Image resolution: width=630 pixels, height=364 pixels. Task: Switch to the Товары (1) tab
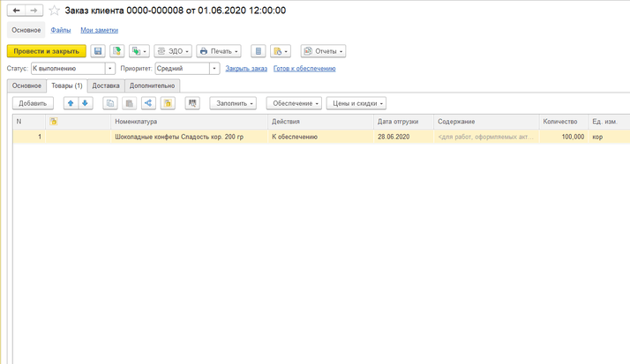(67, 85)
